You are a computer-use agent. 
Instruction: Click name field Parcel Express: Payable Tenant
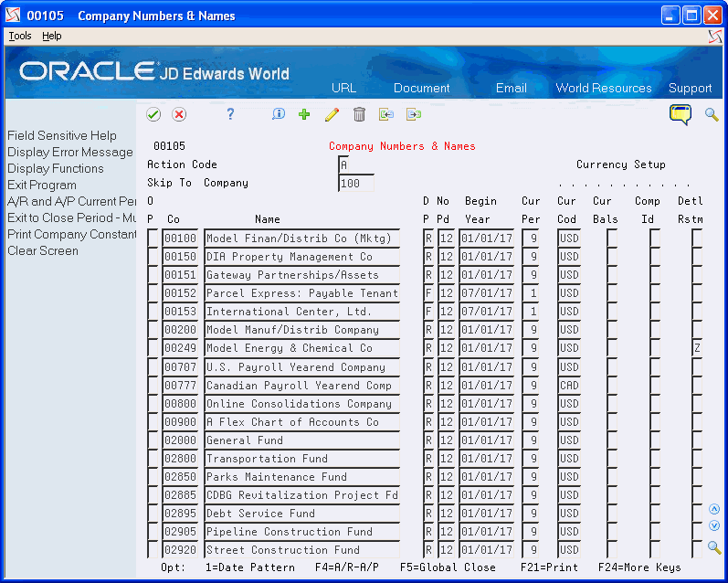(x=301, y=293)
